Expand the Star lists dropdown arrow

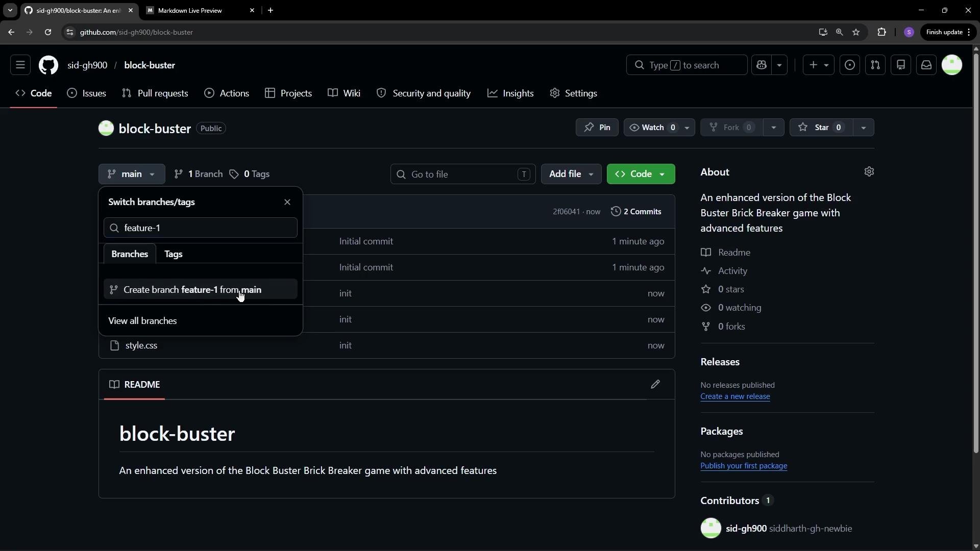click(864, 128)
